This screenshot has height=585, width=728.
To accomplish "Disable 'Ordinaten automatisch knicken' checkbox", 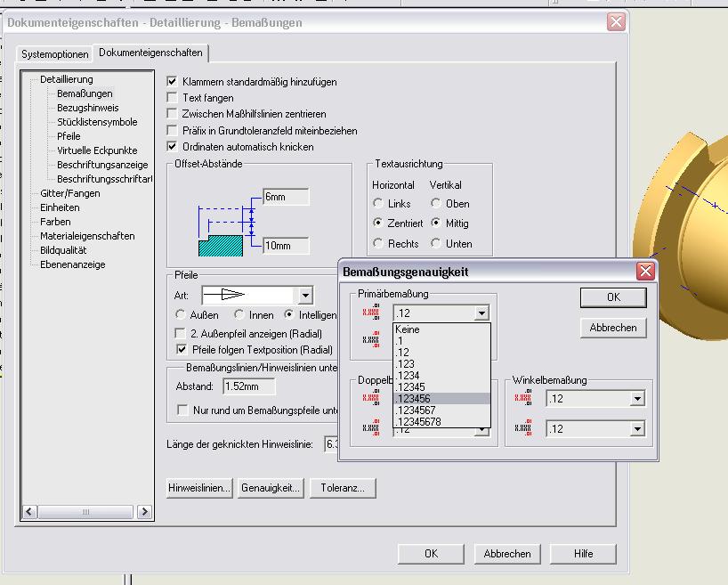I will coord(173,146).
